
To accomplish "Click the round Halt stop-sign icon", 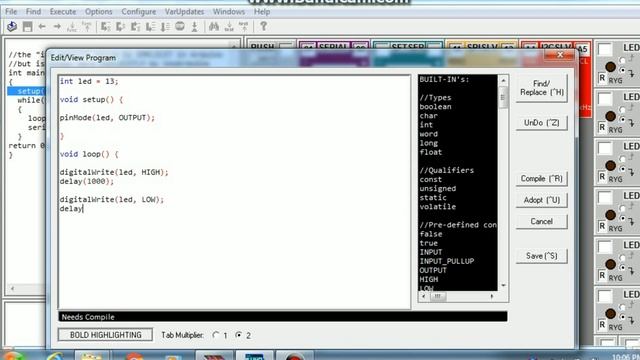I will pos(180,27).
